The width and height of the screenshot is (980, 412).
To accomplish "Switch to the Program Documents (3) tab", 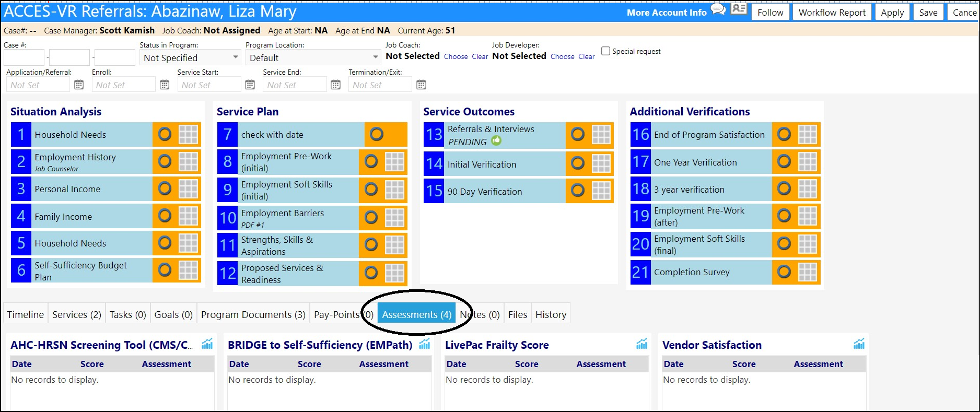I will pyautogui.click(x=253, y=314).
